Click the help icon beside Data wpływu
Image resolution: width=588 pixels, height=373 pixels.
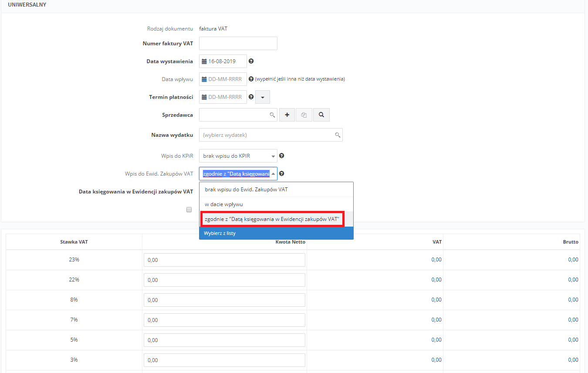click(251, 79)
